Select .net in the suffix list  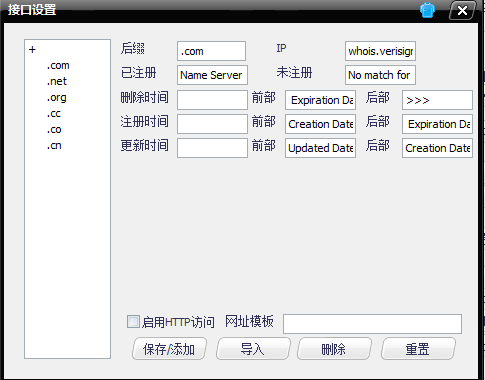click(x=57, y=81)
